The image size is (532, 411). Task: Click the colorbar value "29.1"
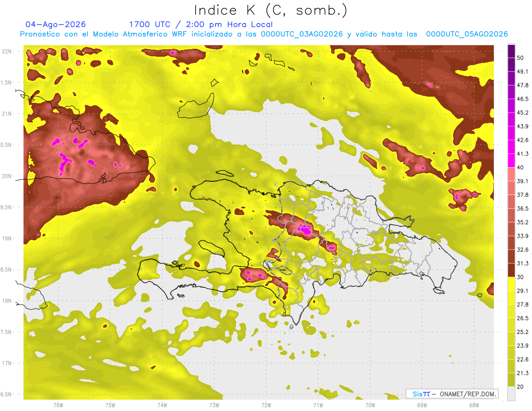pyautogui.click(x=522, y=291)
